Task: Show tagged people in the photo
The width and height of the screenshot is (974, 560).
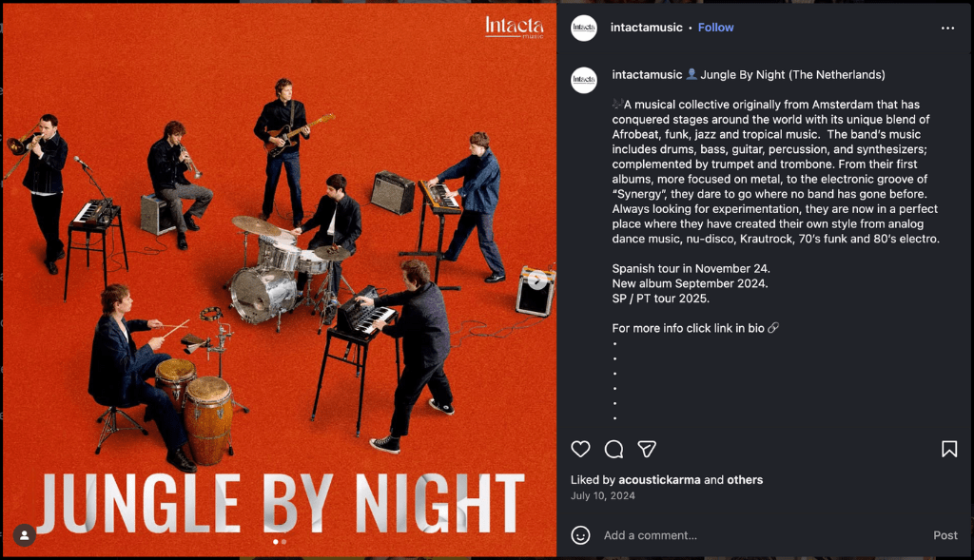Action: (25, 535)
